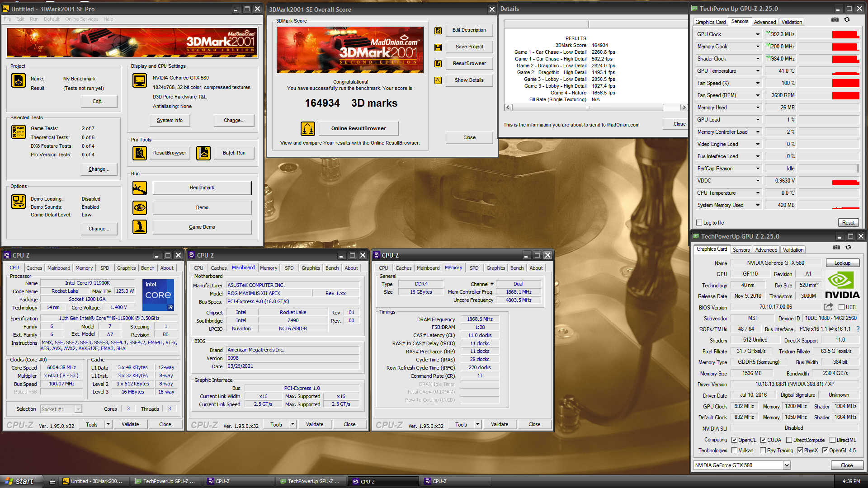Viewport: 868px width, 488px height.
Task: Switch to Advanced tab in GPU-Z Sensors window
Action: pos(765,22)
